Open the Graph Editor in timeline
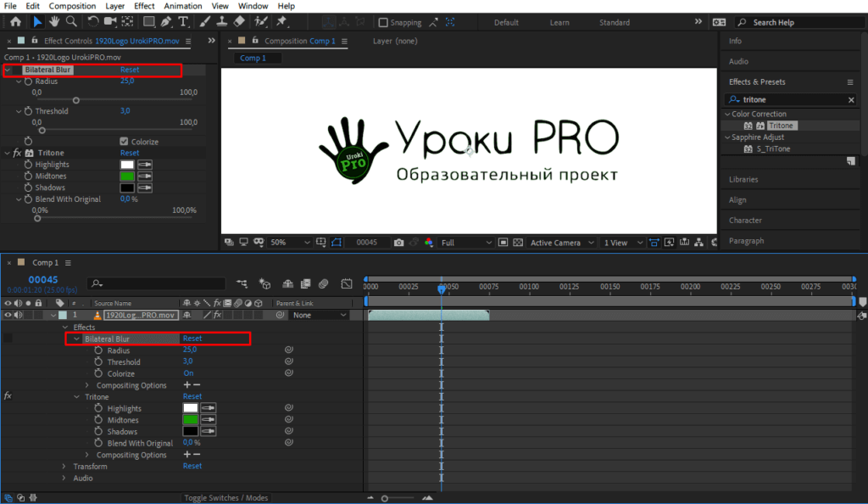This screenshot has height=504, width=868. tap(347, 283)
